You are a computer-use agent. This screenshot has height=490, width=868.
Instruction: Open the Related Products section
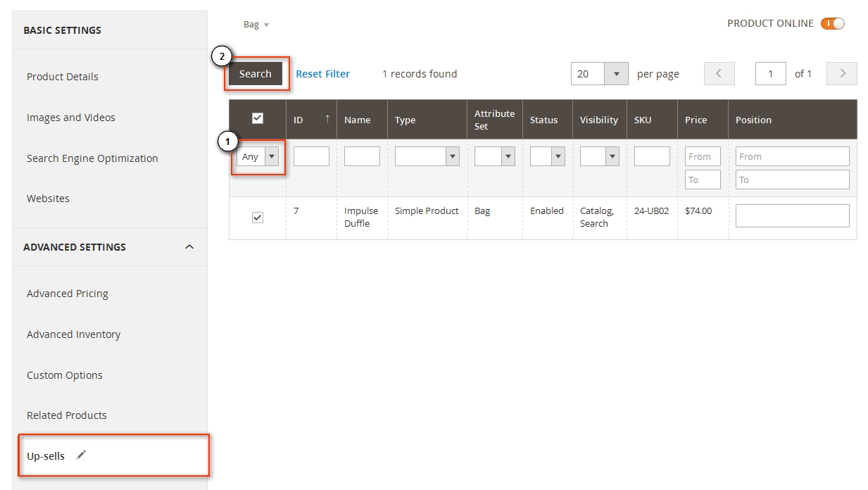tap(67, 415)
